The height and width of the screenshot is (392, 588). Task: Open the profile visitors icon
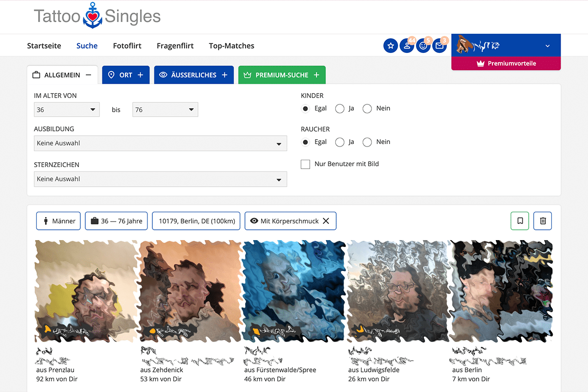click(407, 46)
